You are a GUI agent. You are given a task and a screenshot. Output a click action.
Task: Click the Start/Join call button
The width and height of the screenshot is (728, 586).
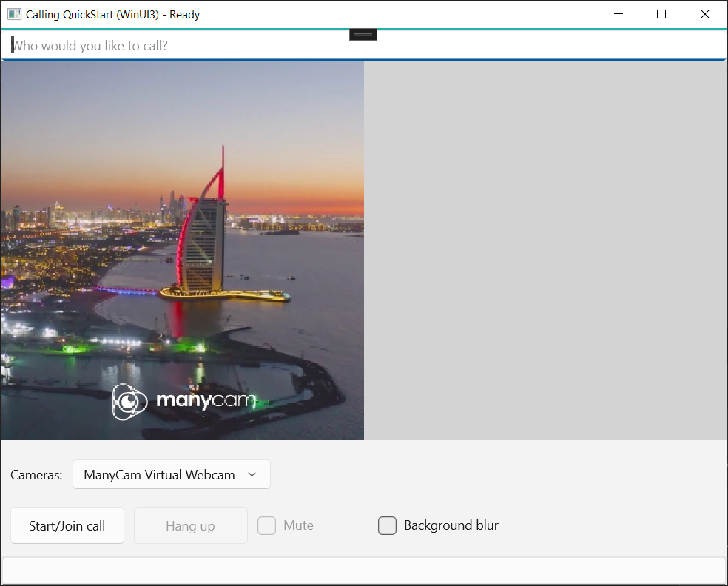(67, 525)
